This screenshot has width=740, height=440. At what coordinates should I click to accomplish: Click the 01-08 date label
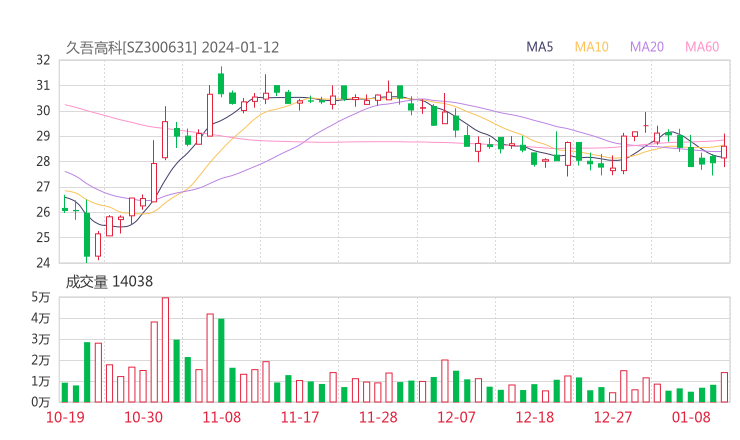coord(691,417)
